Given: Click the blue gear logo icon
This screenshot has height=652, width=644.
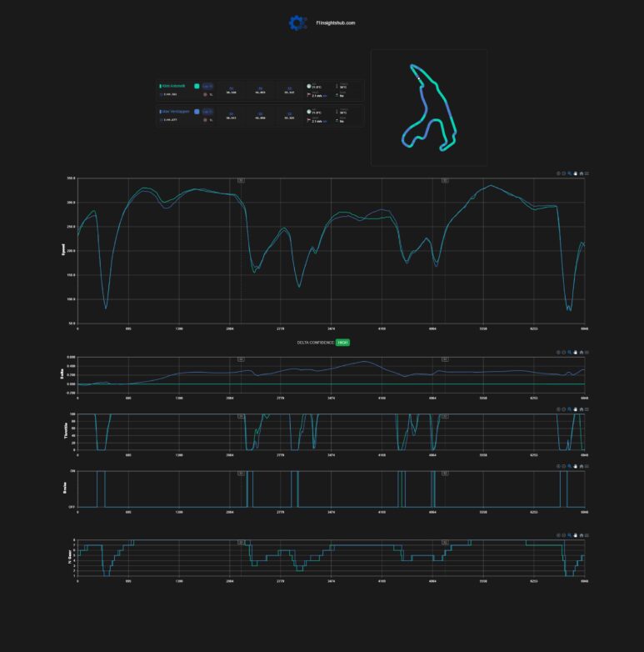Looking at the screenshot, I should (x=298, y=23).
